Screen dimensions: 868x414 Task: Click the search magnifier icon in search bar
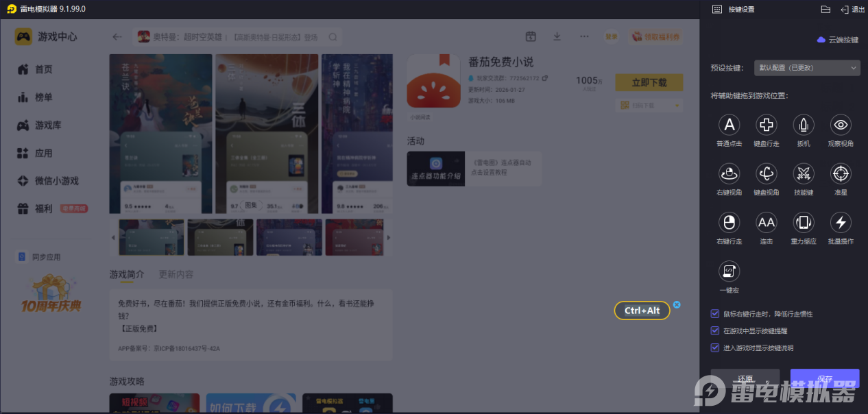tap(333, 37)
